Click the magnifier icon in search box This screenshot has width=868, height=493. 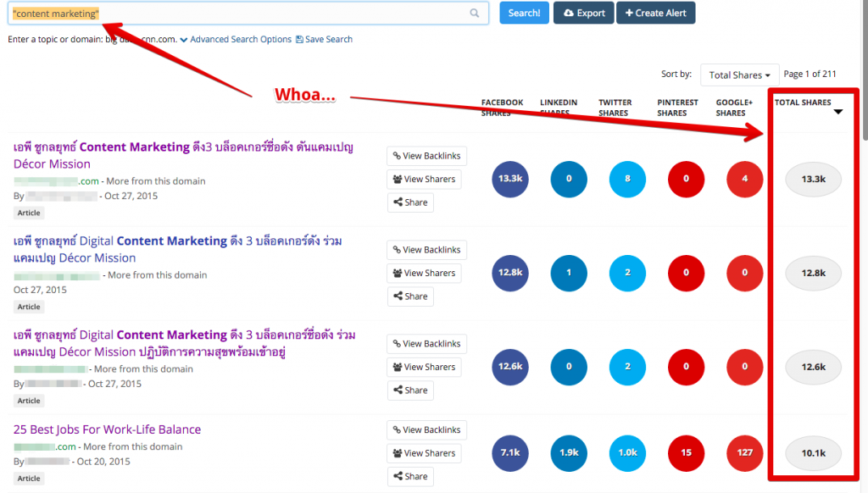pos(475,13)
